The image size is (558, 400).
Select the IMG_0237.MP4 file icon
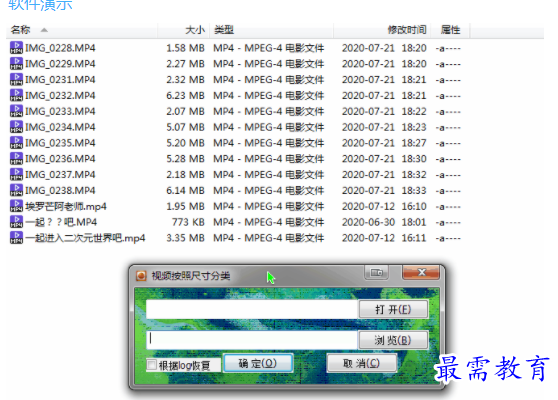pyautogui.click(x=16, y=174)
